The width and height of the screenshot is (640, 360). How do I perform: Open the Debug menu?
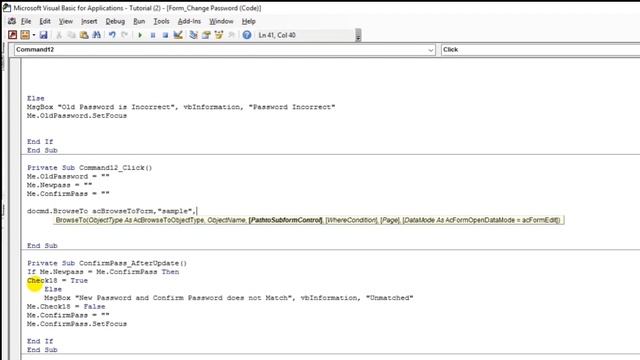(115, 21)
